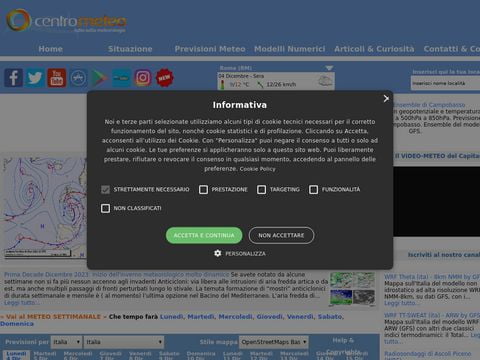Open the Mercoledì weekly forecast link

[235, 317]
